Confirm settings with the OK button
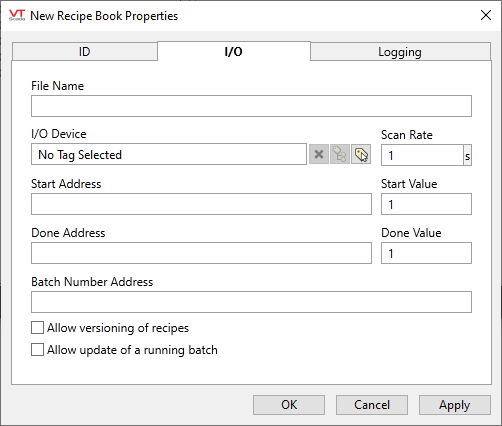This screenshot has width=502, height=426. pos(289,405)
